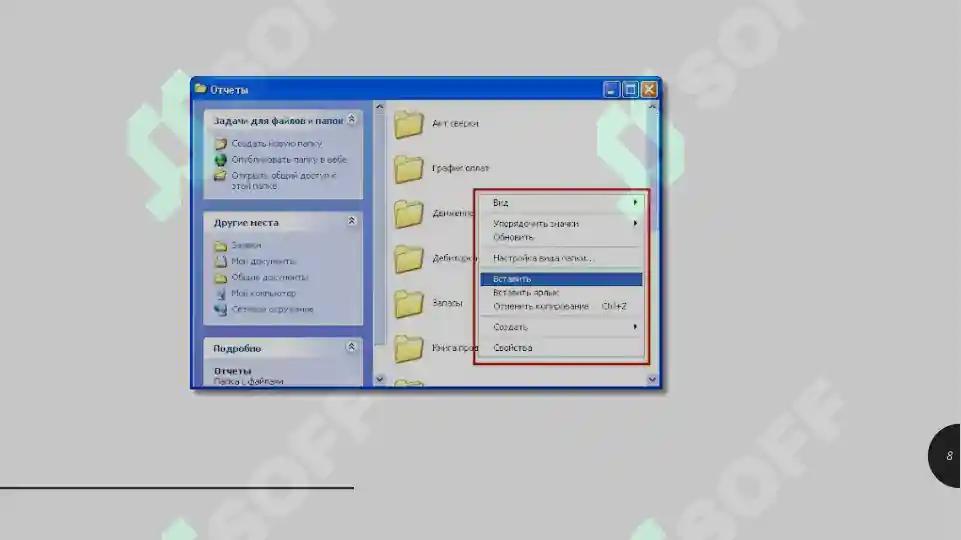This screenshot has width=961, height=540.
Task: Click the График оплат folder name
Action: [x=460, y=168]
